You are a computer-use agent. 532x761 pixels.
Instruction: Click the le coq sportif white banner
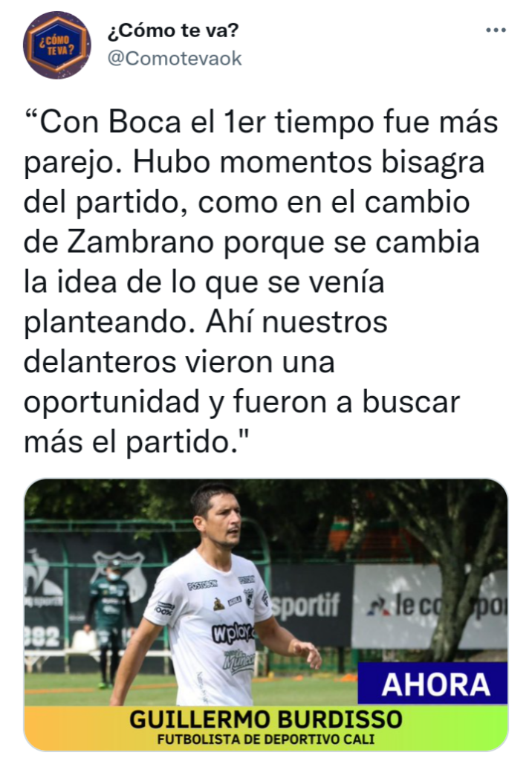[429, 606]
